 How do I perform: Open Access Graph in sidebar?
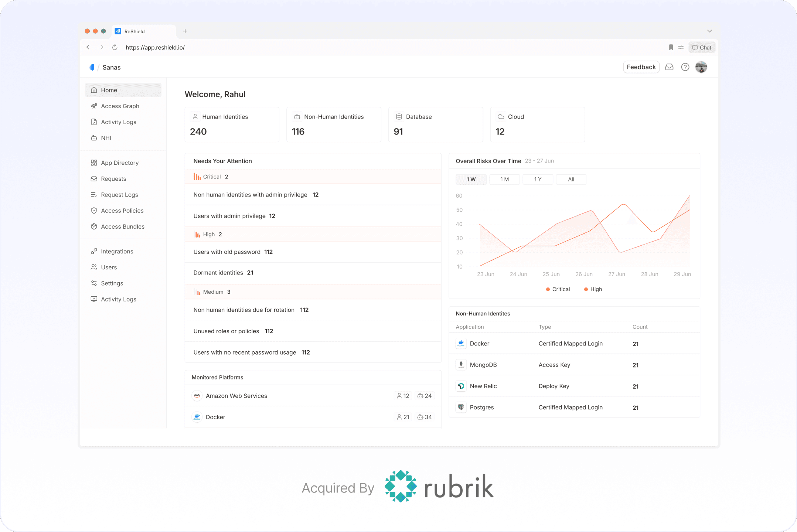pos(120,106)
